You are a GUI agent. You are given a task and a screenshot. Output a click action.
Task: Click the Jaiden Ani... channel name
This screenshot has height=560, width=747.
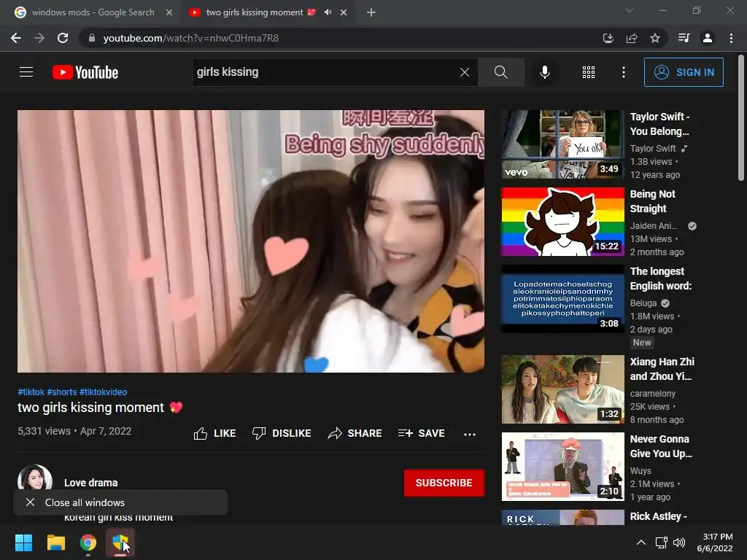pos(653,226)
